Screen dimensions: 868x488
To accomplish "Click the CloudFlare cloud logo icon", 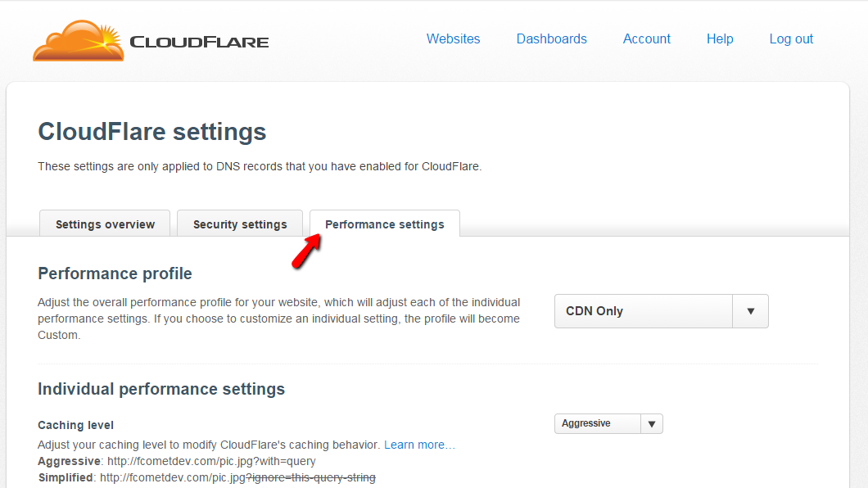I will pos(79,40).
